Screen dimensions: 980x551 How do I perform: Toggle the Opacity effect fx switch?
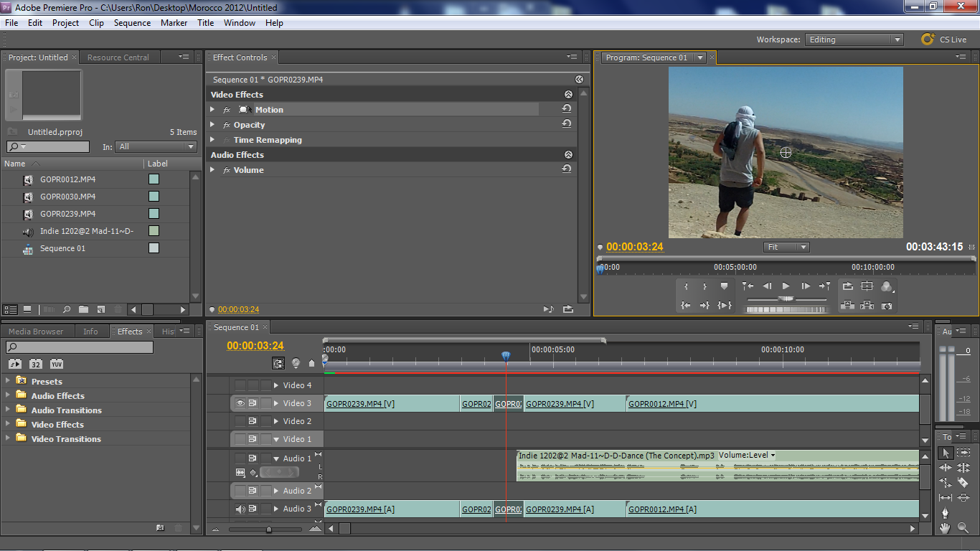point(227,125)
